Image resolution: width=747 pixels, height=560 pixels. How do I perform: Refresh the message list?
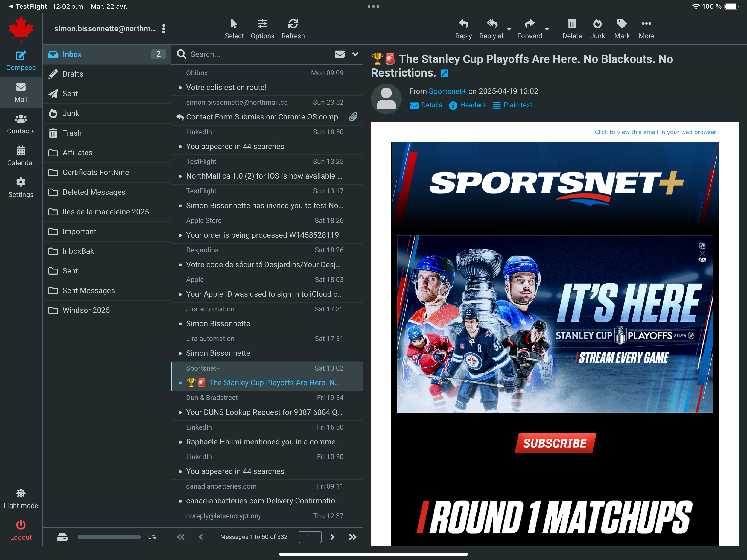(293, 24)
